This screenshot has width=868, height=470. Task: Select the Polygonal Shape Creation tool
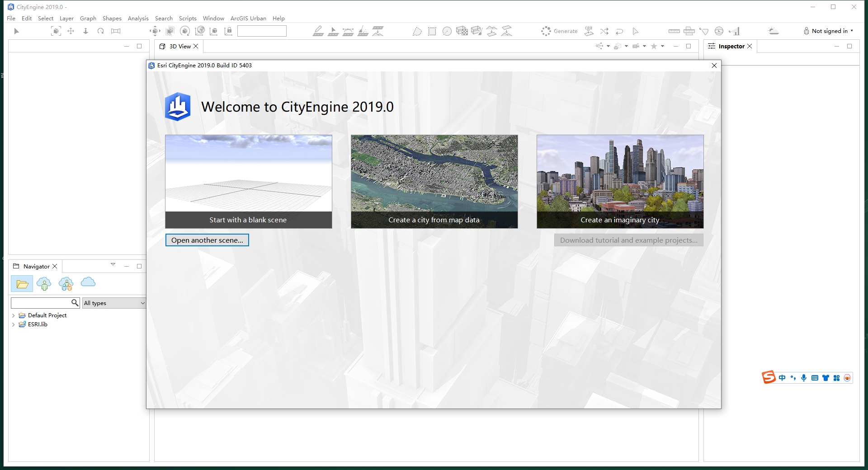417,31
